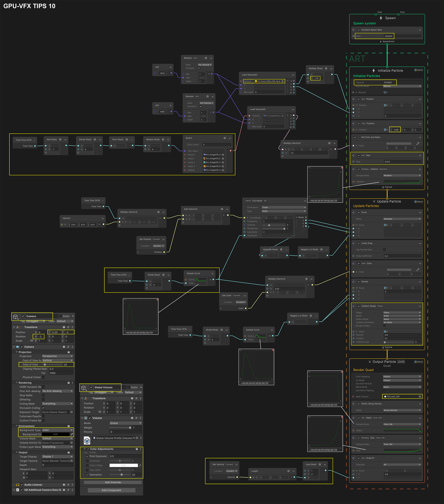The width and height of the screenshot is (444, 504).
Task: Open the Background Type dropdown
Action: (57, 430)
